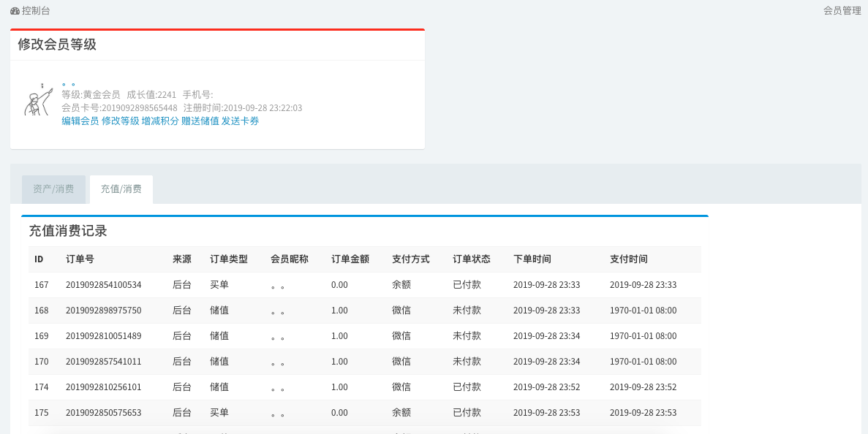Select order number 2019092810051489

click(x=104, y=336)
